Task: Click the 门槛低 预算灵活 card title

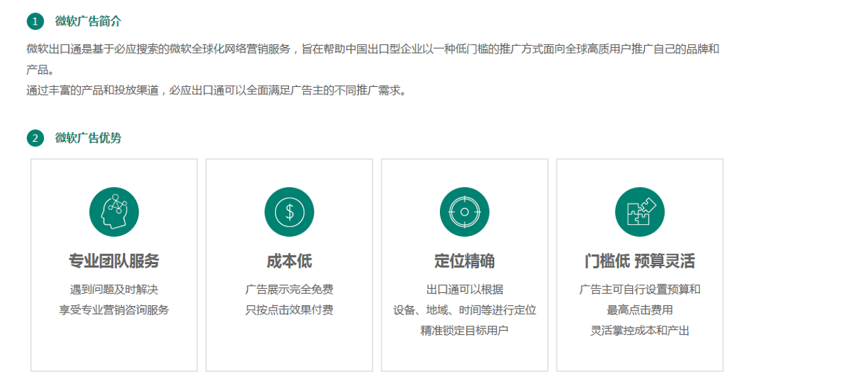Action: click(640, 262)
